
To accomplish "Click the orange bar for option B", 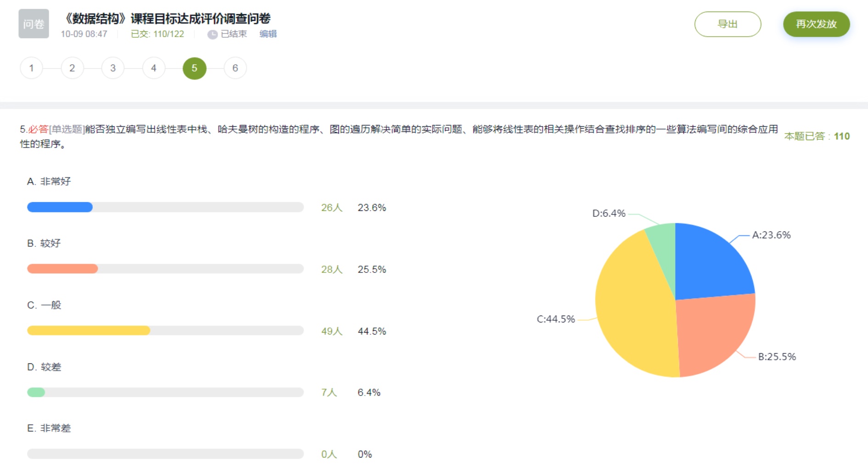I will pos(62,269).
